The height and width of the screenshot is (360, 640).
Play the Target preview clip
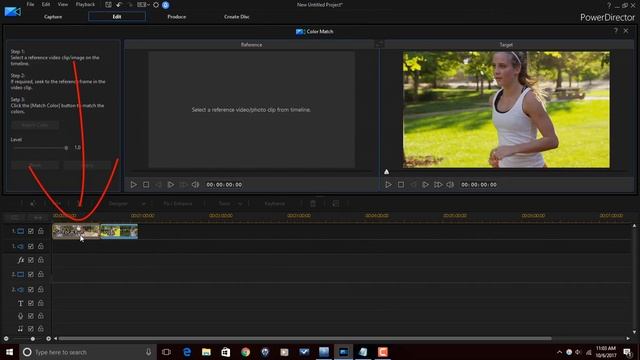pyautogui.click(x=388, y=184)
